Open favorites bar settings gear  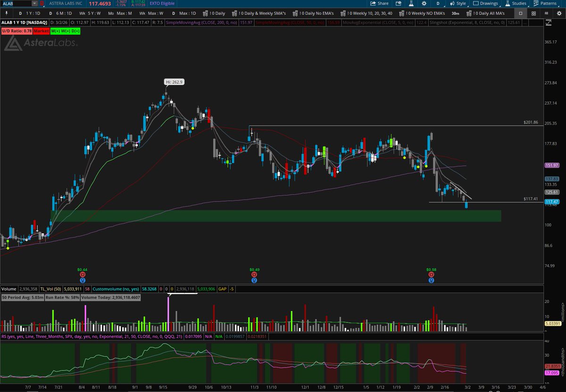click(559, 13)
